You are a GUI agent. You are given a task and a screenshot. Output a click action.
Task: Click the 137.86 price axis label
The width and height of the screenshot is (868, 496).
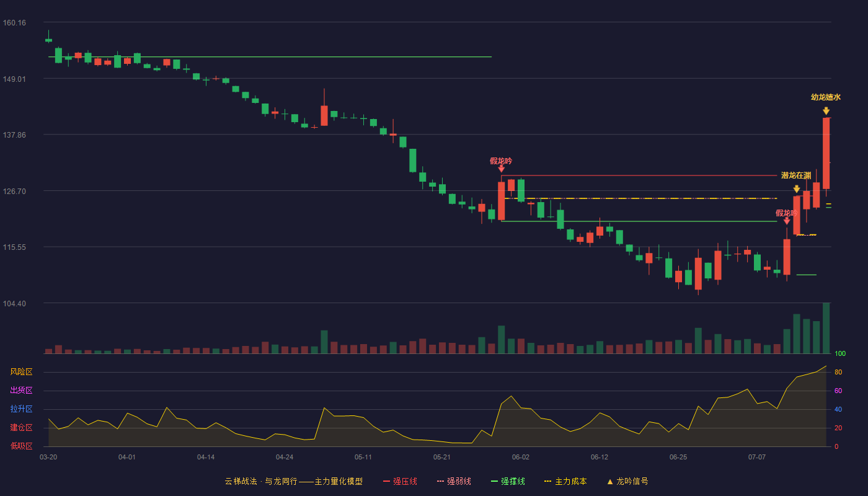click(14, 135)
